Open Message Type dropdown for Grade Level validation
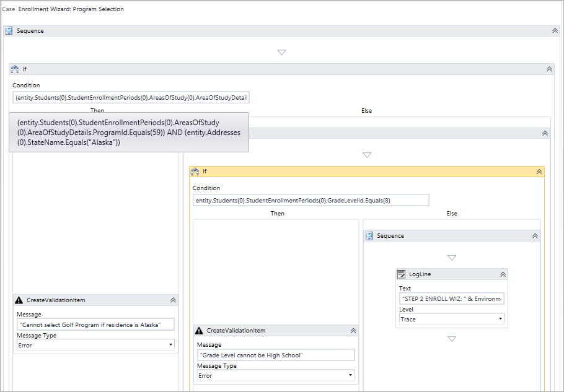This screenshot has width=564, height=392. 351,375
